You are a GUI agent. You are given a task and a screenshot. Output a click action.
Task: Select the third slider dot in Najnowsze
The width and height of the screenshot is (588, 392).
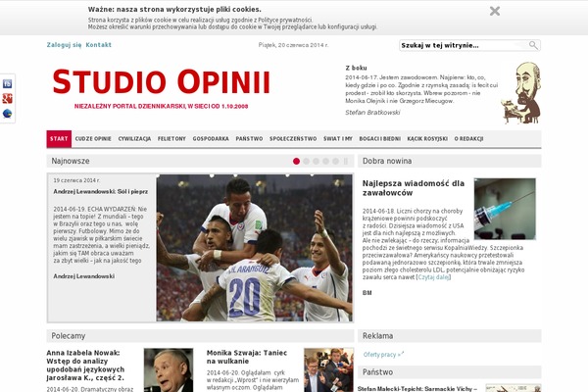[x=317, y=161]
